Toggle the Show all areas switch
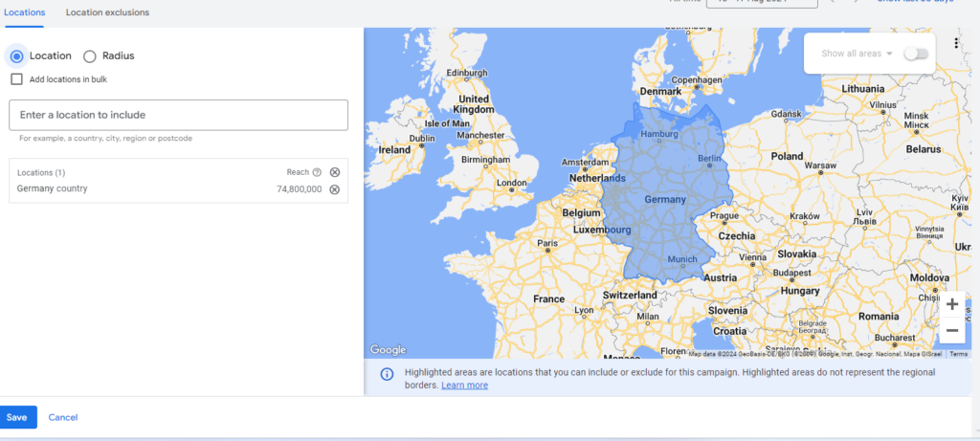This screenshot has height=441, width=980. click(916, 54)
